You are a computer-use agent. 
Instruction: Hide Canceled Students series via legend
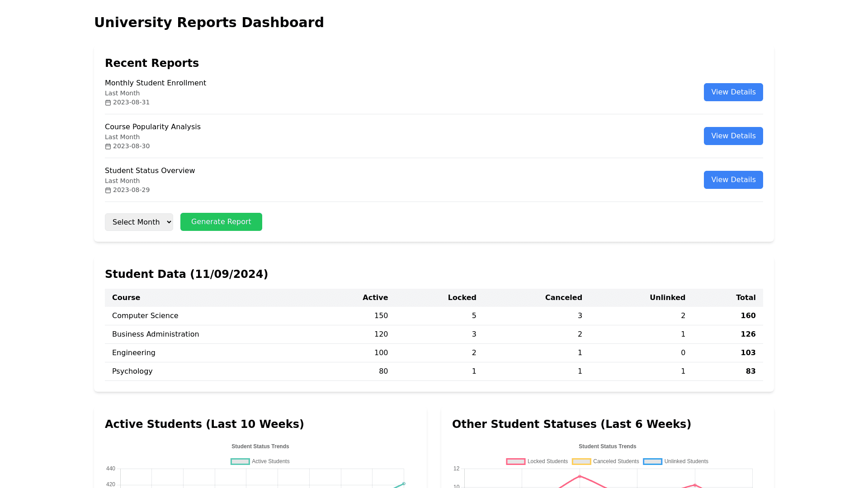tap(605, 461)
